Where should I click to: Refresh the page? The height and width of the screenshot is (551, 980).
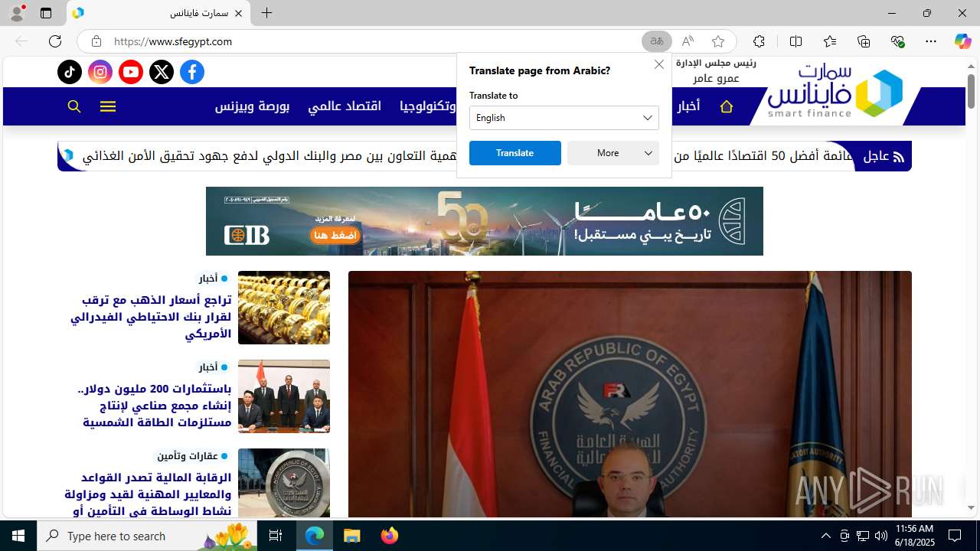click(55, 41)
